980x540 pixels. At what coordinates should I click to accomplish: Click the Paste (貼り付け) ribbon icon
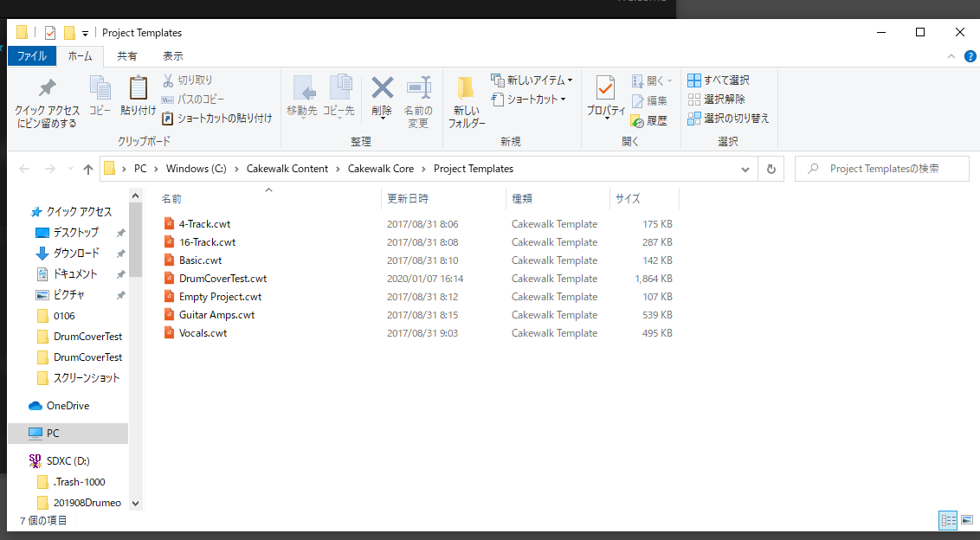[x=139, y=95]
